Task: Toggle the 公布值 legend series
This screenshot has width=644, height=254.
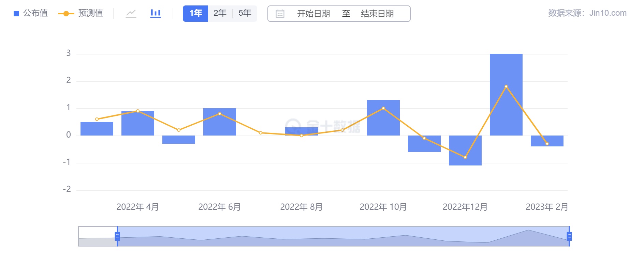Action: 31,13
